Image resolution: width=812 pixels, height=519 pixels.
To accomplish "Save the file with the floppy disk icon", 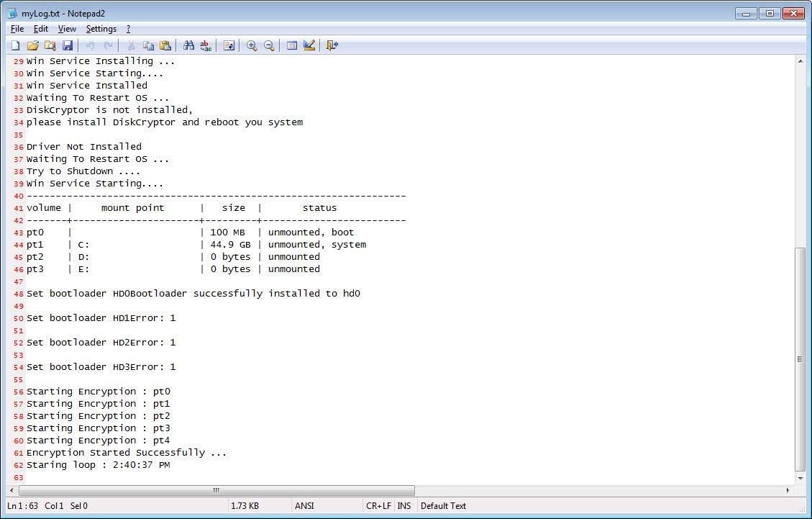I will (x=68, y=45).
